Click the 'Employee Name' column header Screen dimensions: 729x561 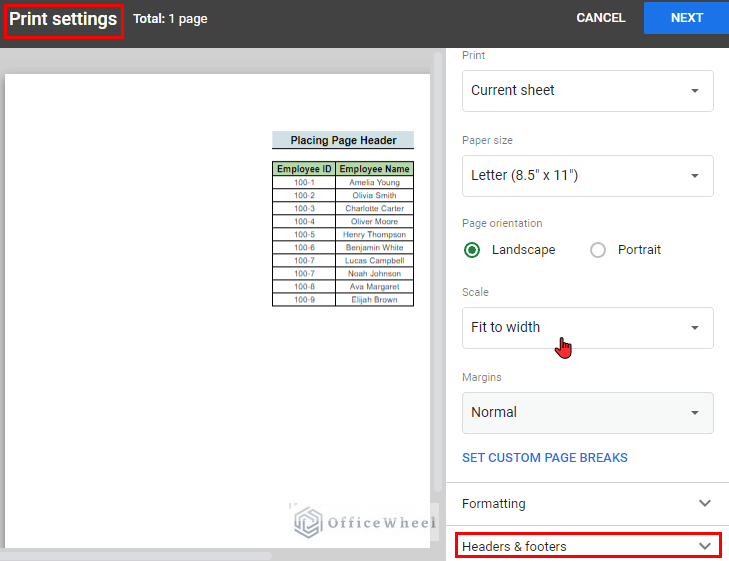375,169
